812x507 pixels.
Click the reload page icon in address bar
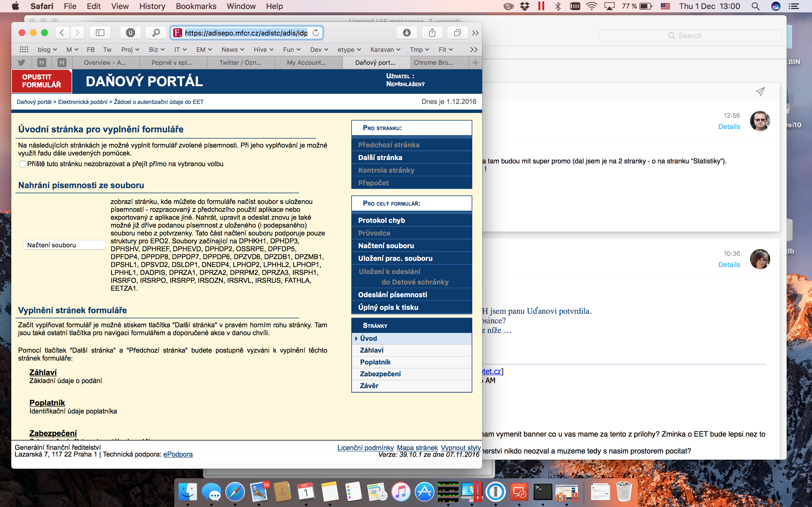[x=315, y=32]
